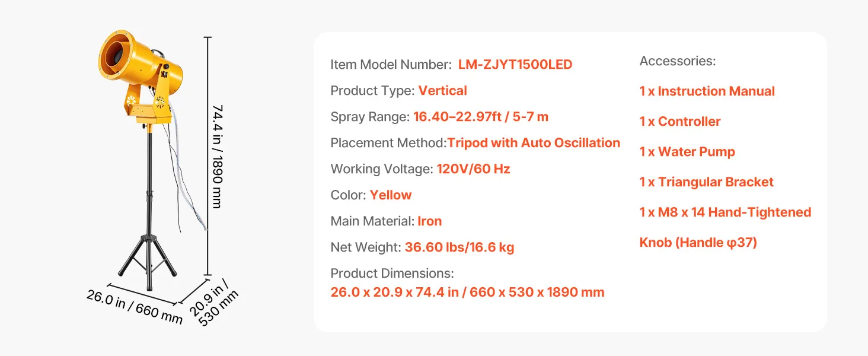
Task: Click the hanging hose beside the tripod
Action: [x=191, y=178]
